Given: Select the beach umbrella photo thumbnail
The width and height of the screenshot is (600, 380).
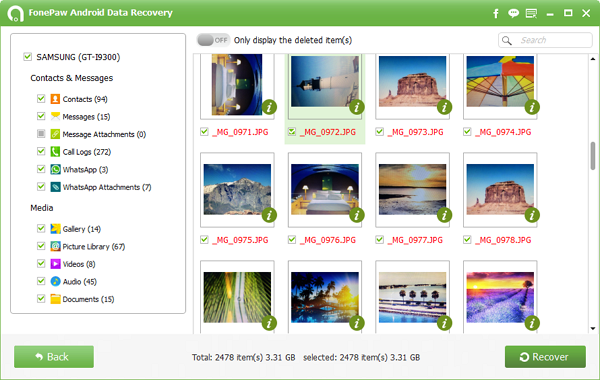Looking at the screenshot, I should pyautogui.click(x=500, y=81).
